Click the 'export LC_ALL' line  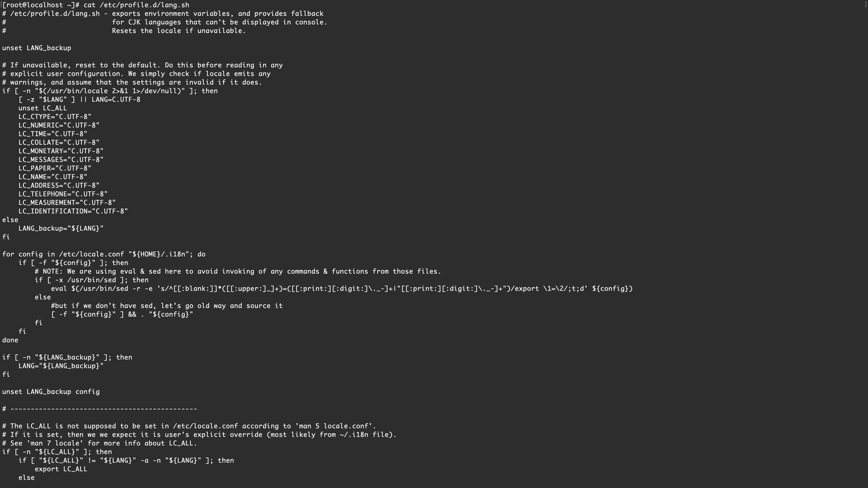[x=61, y=469]
